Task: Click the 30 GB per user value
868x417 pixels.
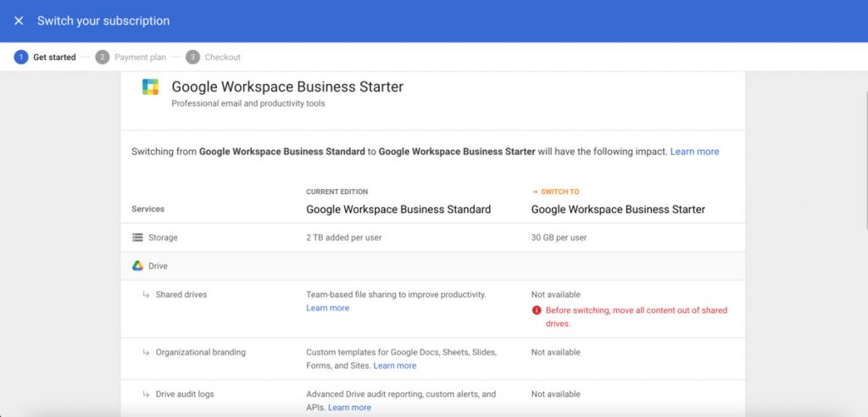Action: pyautogui.click(x=559, y=237)
